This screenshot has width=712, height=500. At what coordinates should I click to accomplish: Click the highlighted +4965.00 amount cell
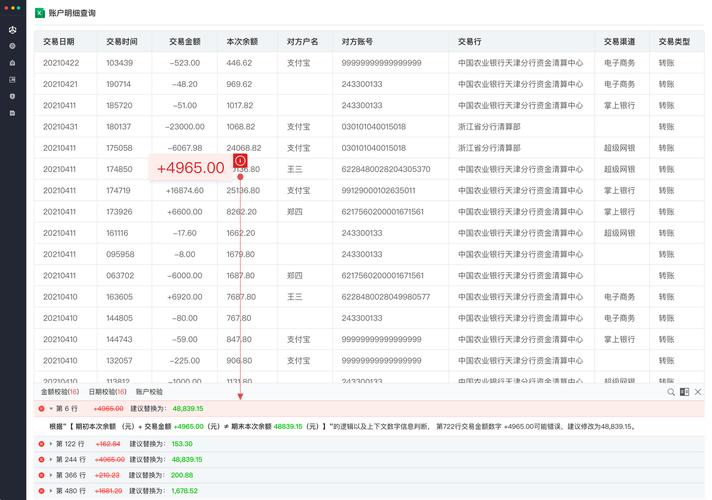191,168
